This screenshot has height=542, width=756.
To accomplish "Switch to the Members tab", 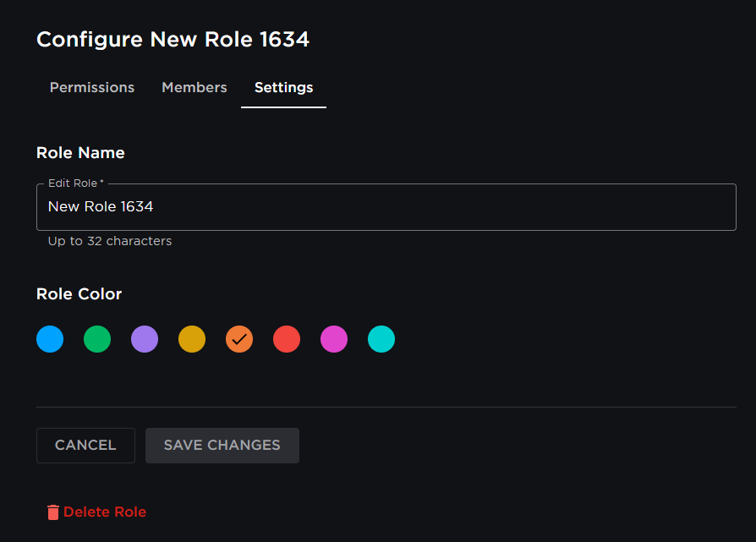I will click(x=194, y=87).
